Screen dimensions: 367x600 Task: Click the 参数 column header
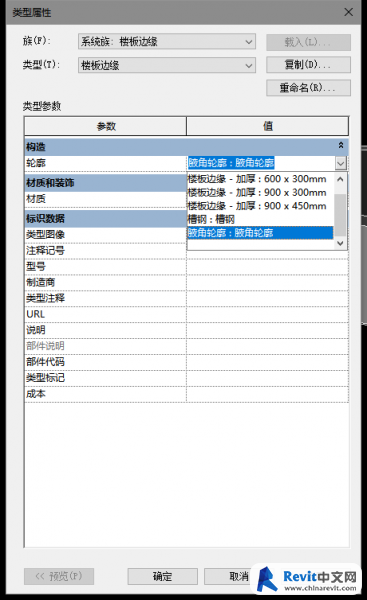point(106,126)
